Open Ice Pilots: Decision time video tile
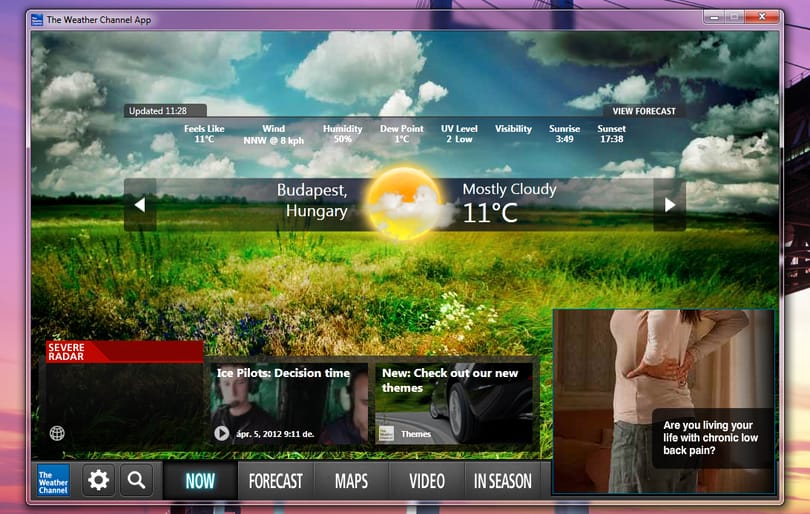This screenshot has height=514, width=810. (289, 403)
